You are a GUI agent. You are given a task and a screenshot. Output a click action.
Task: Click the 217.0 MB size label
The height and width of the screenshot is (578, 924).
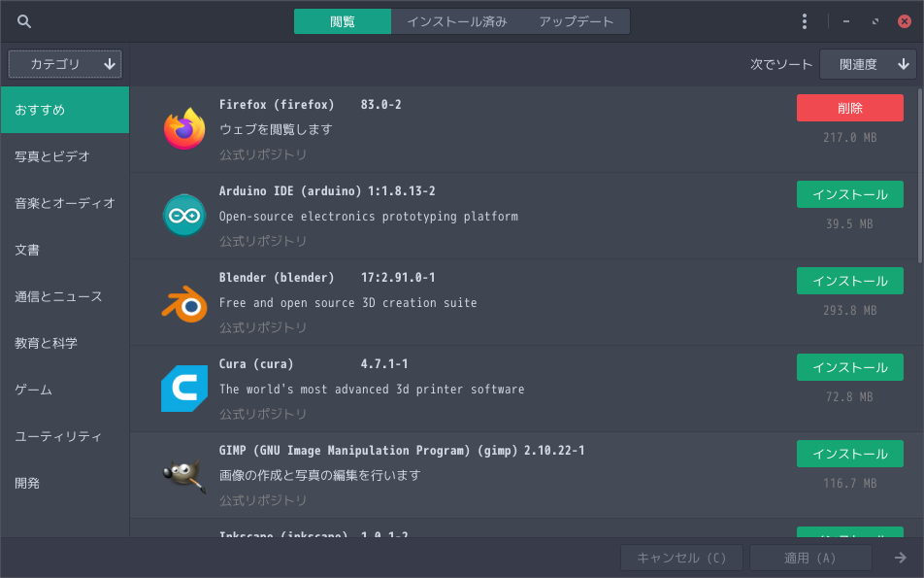(850, 137)
